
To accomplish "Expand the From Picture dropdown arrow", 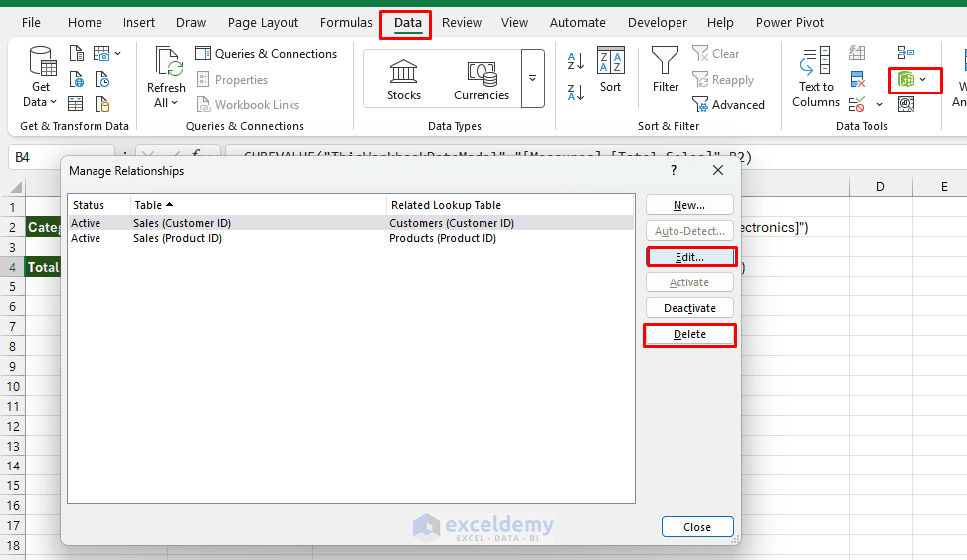I will click(117, 54).
